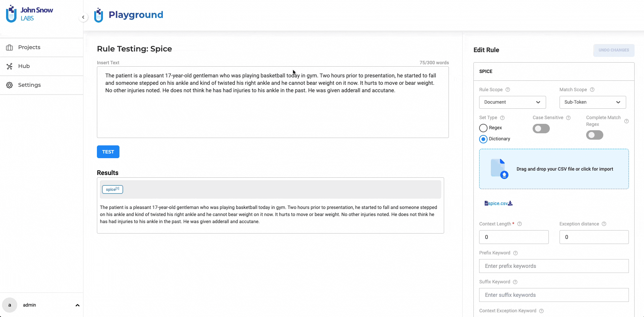Show Rule Scope help tooltip icon
This screenshot has height=317, width=644.
508,90
